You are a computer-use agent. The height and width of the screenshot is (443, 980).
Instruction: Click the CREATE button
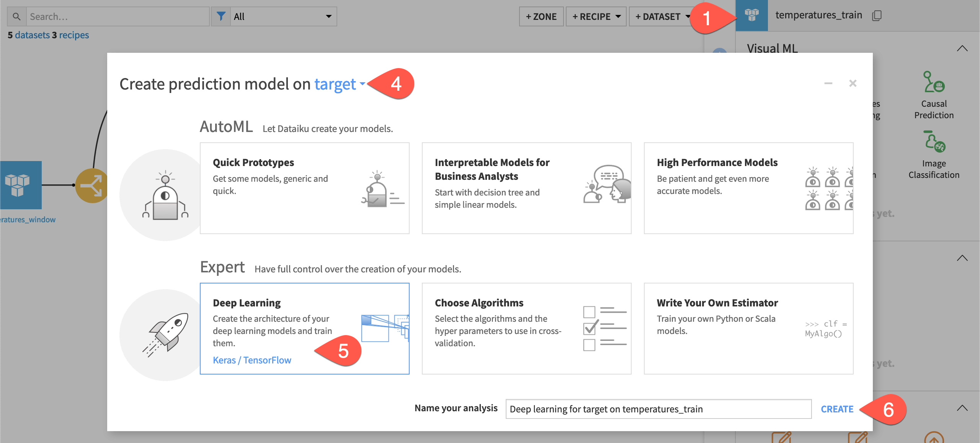[x=837, y=410]
